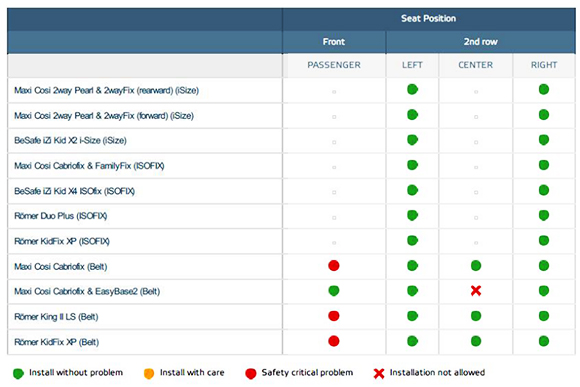Click the green Install without problem legend icon
Viewport: 580px width, 387px height.
(18, 373)
